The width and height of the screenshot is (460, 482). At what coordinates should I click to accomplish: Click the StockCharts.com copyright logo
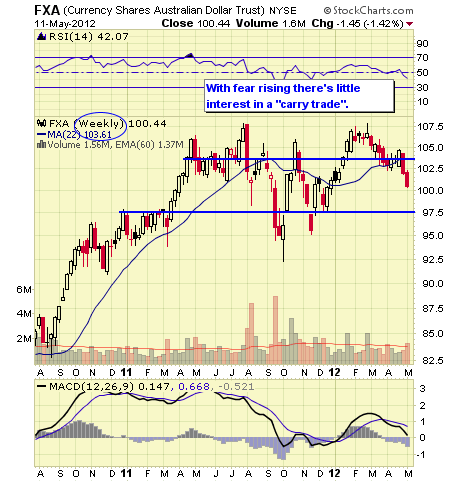[368, 10]
